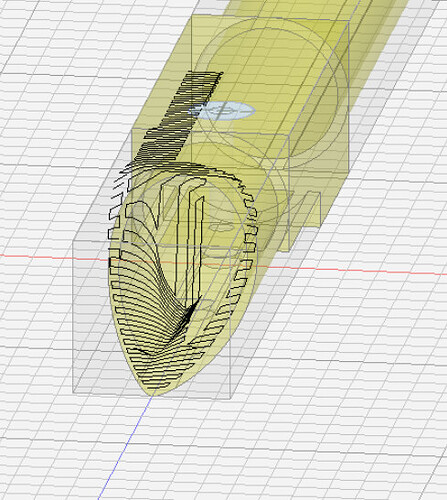Select the rear block's top-right corner
447x500 pixels.
pyautogui.click(x=349, y=20)
